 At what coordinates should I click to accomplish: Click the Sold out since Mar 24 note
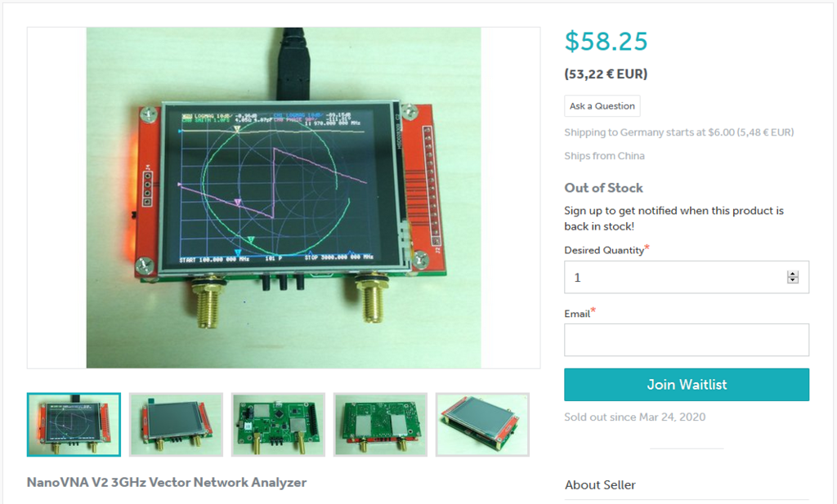click(634, 417)
